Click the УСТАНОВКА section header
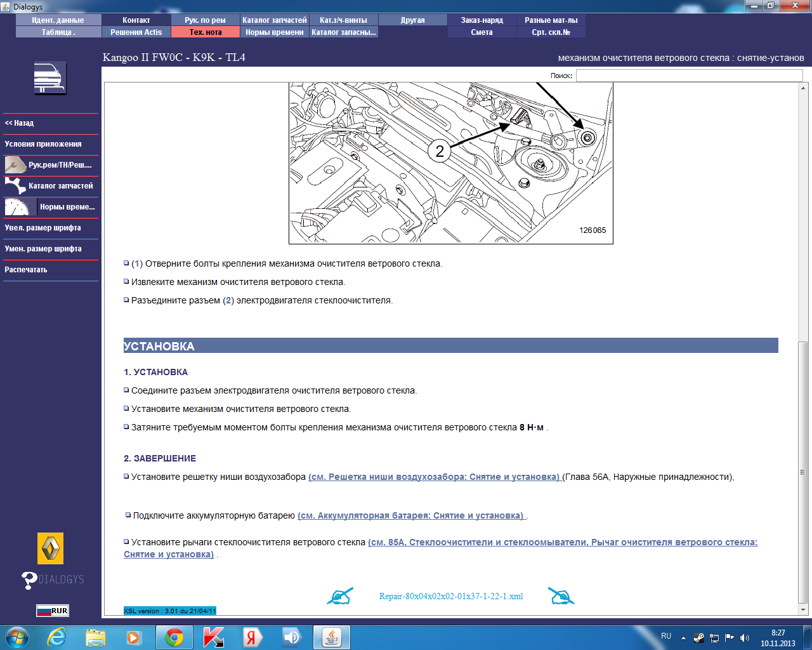Image resolution: width=812 pixels, height=650 pixels. point(451,346)
